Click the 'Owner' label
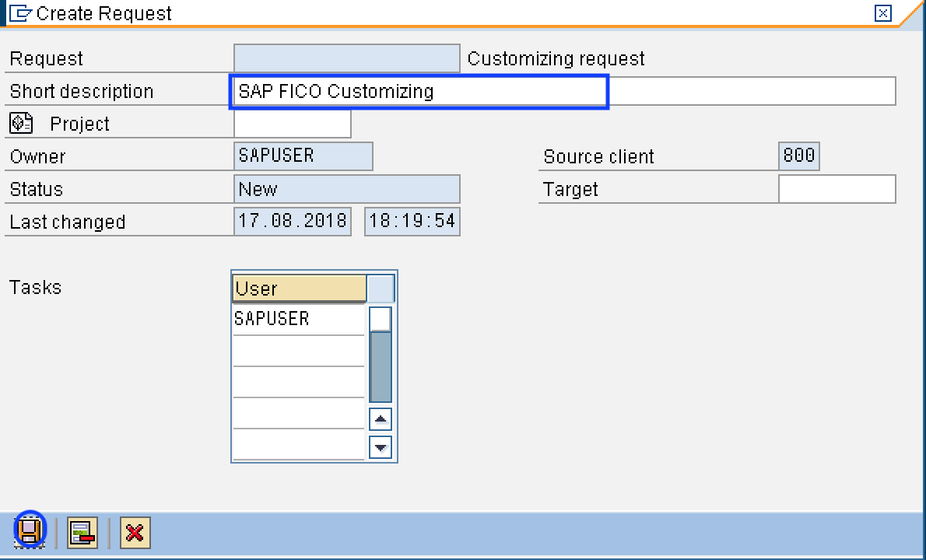926x560 pixels. [38, 156]
